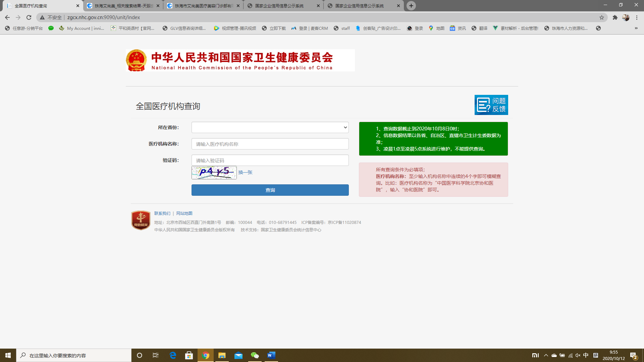The image size is (644, 362).
Task: Open File Explorer from taskbar
Action: tap(222, 355)
